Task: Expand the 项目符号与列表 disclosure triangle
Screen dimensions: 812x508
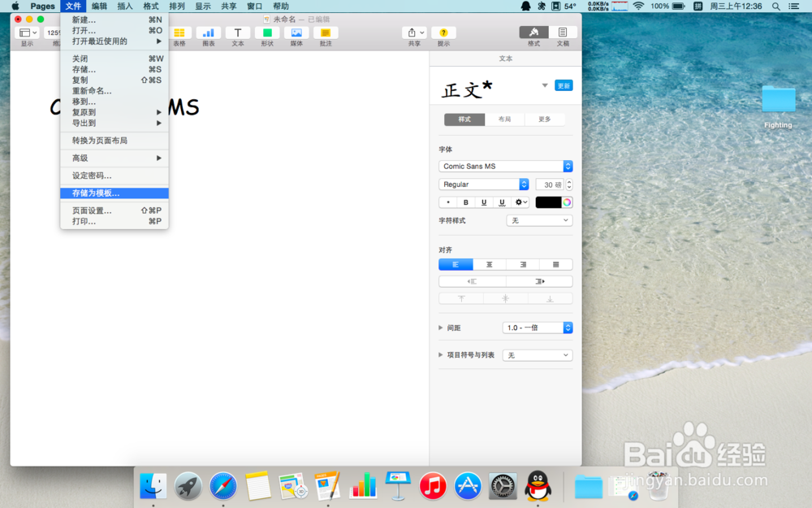Action: pos(441,355)
